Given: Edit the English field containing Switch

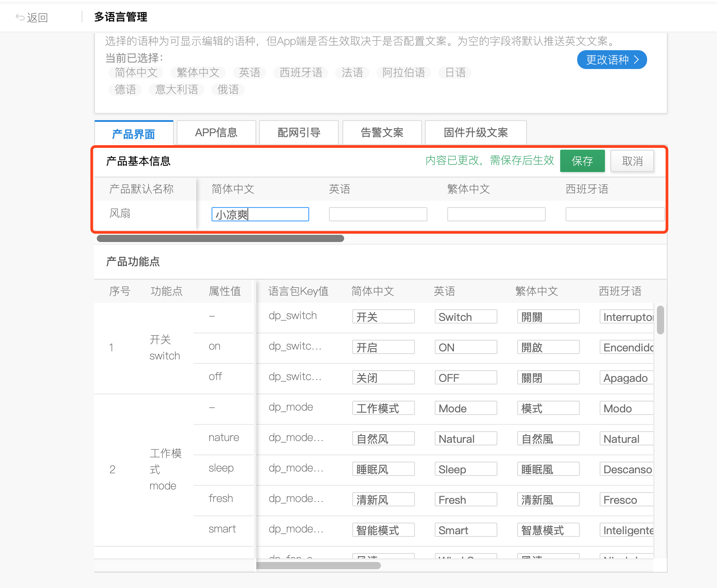Looking at the screenshot, I should (466, 316).
